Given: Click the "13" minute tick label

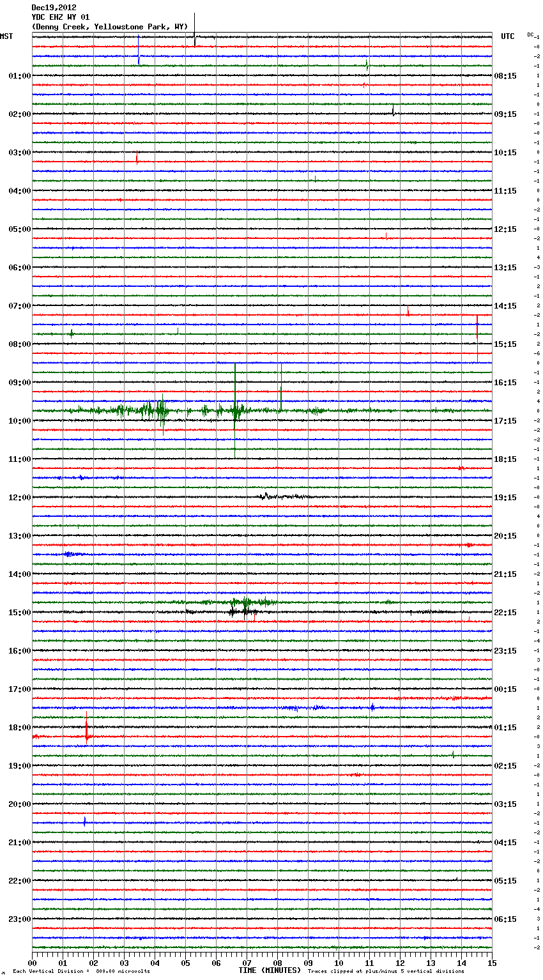Looking at the screenshot, I should 431,963.
